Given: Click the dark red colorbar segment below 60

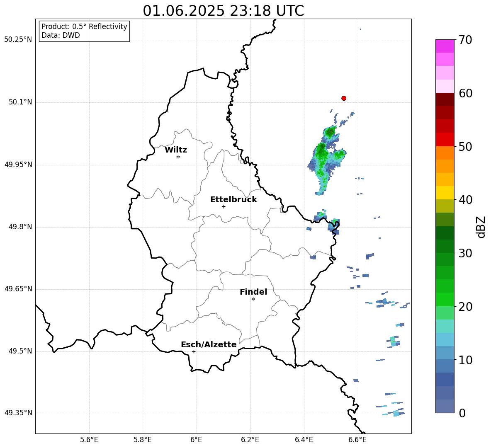Looking at the screenshot, I should [x=445, y=99].
